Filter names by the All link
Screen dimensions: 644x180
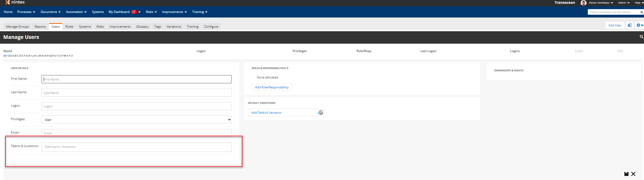coord(5,56)
